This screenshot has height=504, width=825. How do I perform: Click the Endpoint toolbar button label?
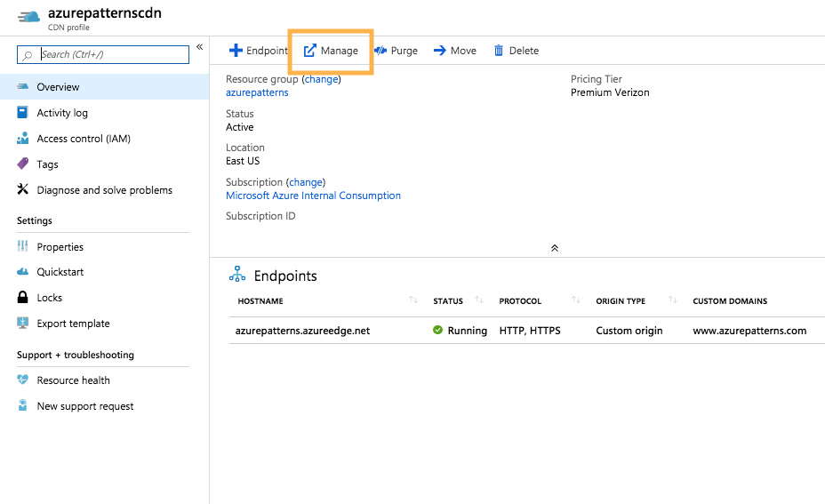(267, 51)
